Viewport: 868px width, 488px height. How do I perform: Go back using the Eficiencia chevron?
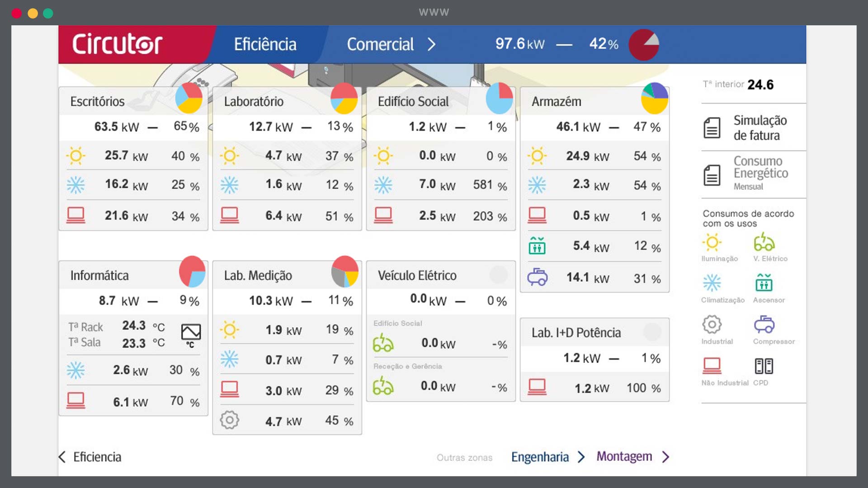click(62, 457)
